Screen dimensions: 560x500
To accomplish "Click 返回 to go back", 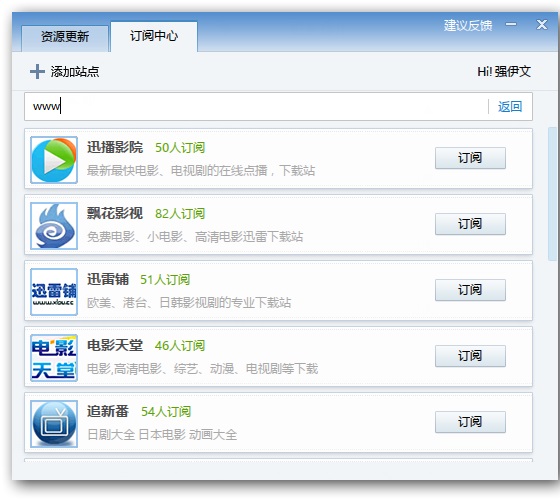I will tap(510, 106).
